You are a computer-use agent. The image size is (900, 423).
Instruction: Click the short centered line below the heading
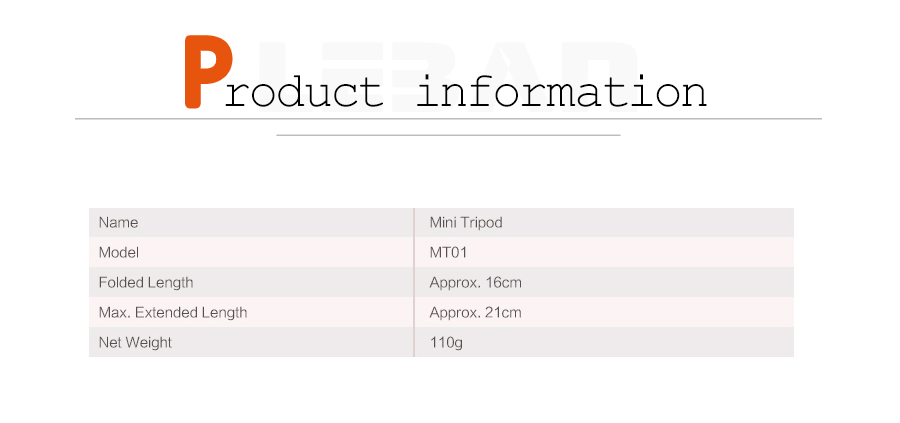pyautogui.click(x=448, y=134)
